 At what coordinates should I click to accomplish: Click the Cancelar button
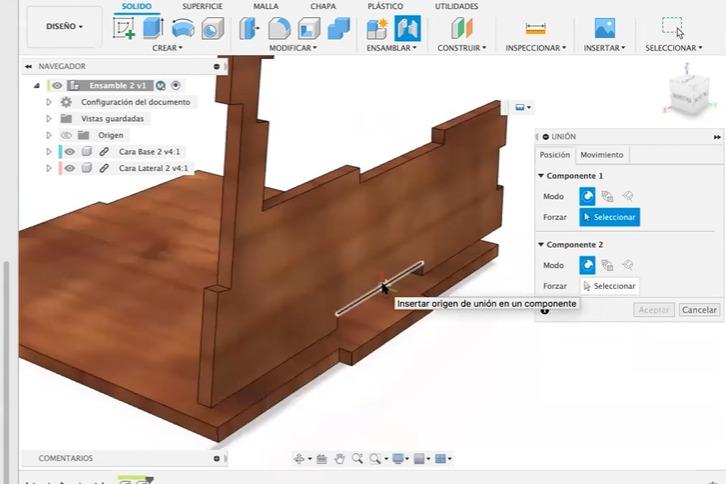point(699,310)
